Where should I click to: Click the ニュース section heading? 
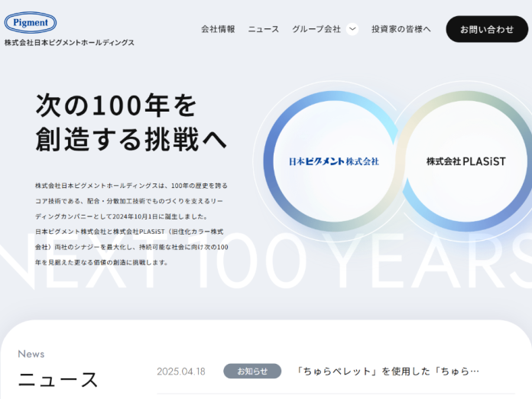click(58, 379)
